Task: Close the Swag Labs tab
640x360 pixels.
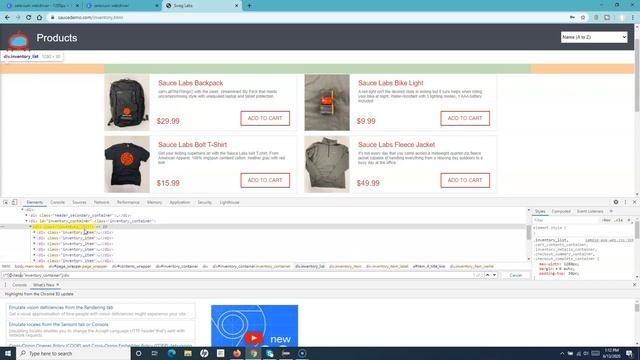Action: click(x=237, y=6)
